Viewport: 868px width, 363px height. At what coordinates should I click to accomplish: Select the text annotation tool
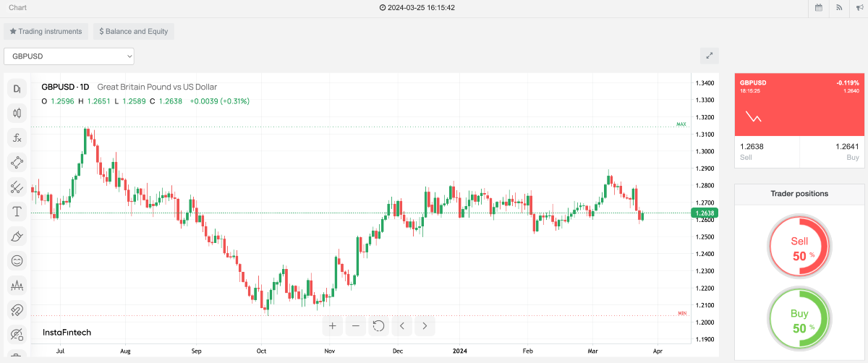[17, 212]
